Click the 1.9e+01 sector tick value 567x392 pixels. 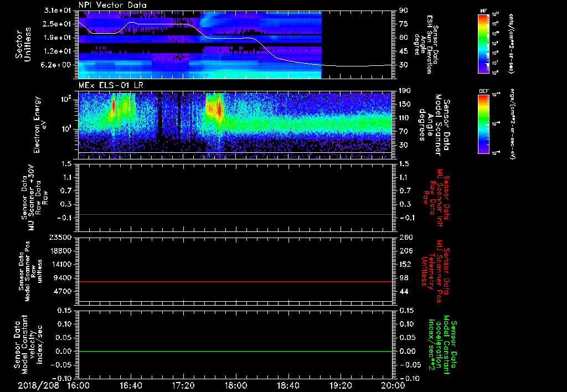tap(58, 38)
